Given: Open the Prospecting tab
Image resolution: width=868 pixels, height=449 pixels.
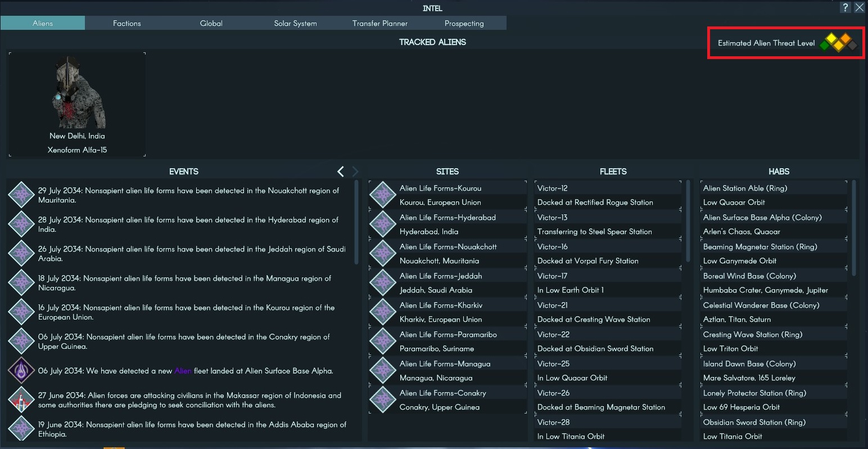Looking at the screenshot, I should tap(464, 23).
